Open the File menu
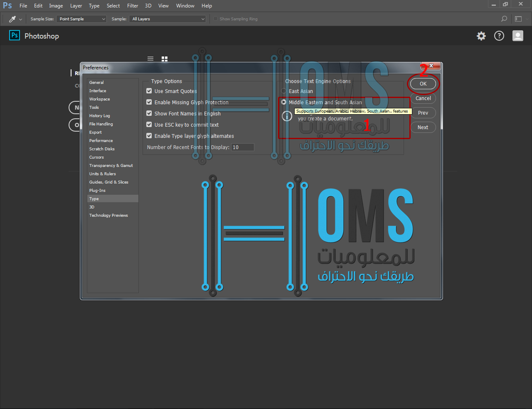 click(x=23, y=6)
